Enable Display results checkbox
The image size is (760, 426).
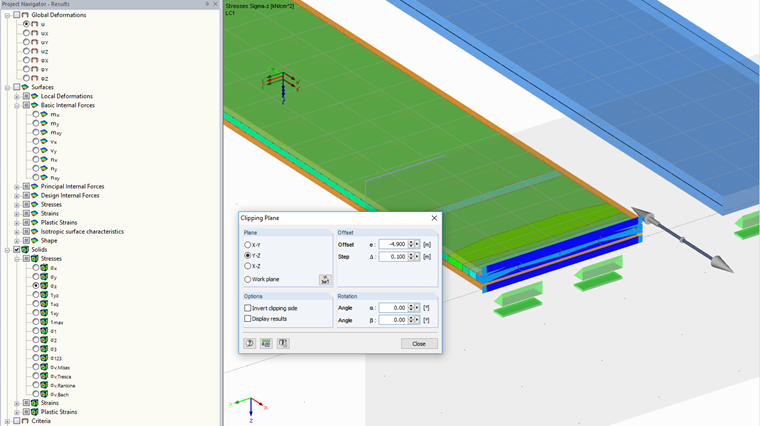pyautogui.click(x=248, y=319)
